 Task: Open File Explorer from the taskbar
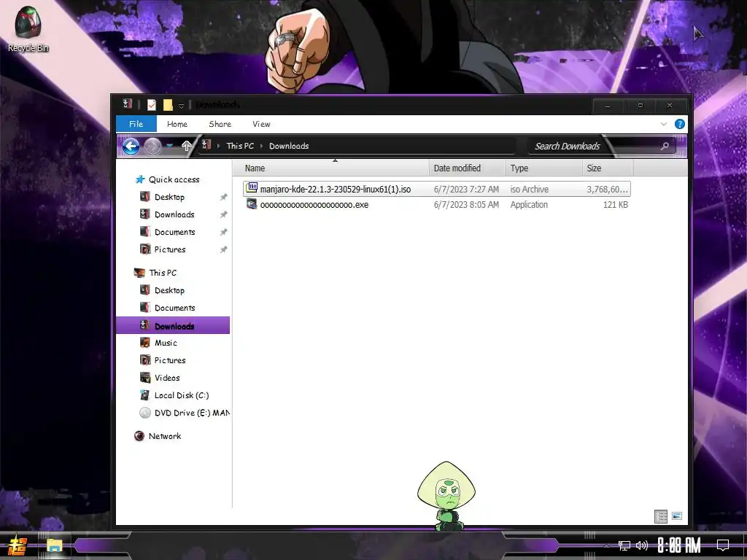54,545
